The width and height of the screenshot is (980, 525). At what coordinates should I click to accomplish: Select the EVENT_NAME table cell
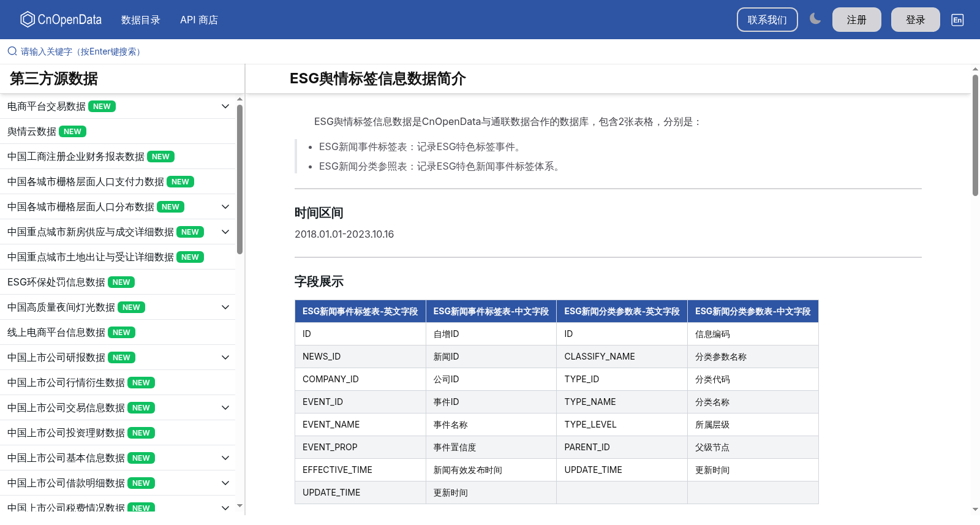[360, 425]
